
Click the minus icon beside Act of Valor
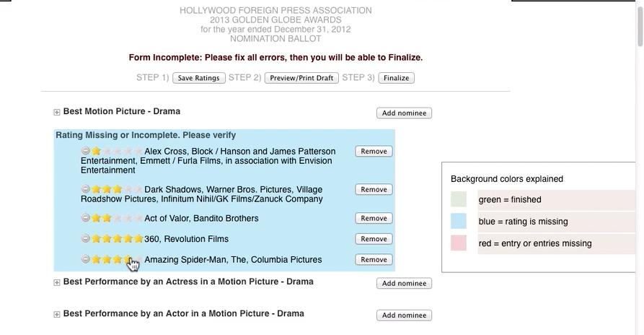point(86,218)
